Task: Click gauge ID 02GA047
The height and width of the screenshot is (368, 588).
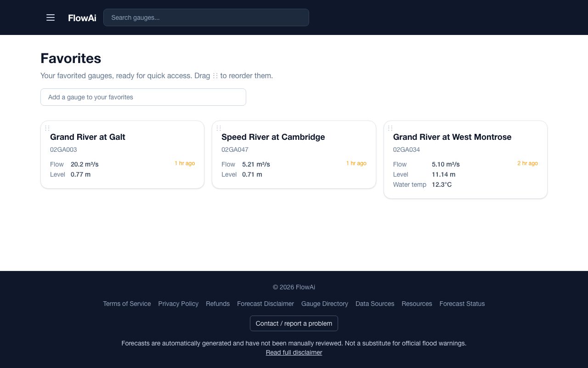Action: coord(235,149)
